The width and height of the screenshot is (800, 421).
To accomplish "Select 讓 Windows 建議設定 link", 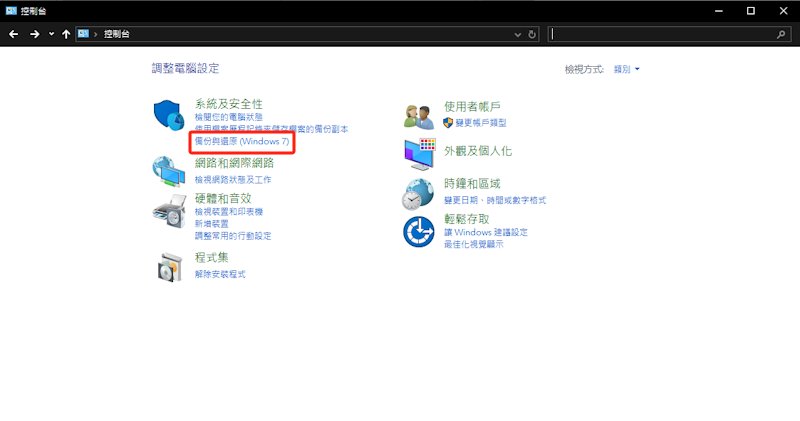I will click(x=486, y=232).
